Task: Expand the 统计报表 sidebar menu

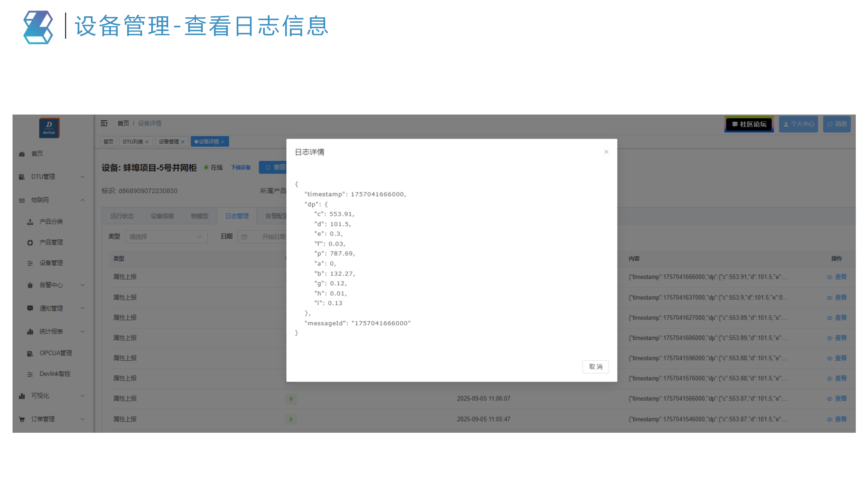Action: click(51, 331)
